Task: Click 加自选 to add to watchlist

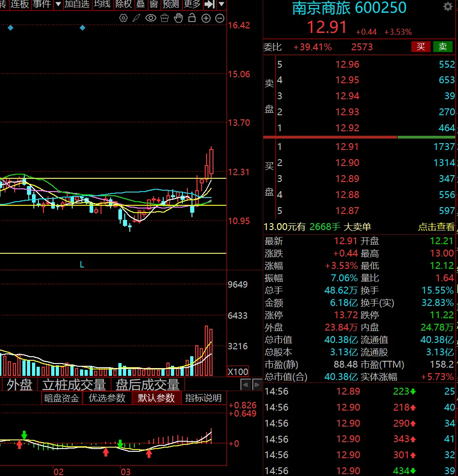Action: coord(77,4)
